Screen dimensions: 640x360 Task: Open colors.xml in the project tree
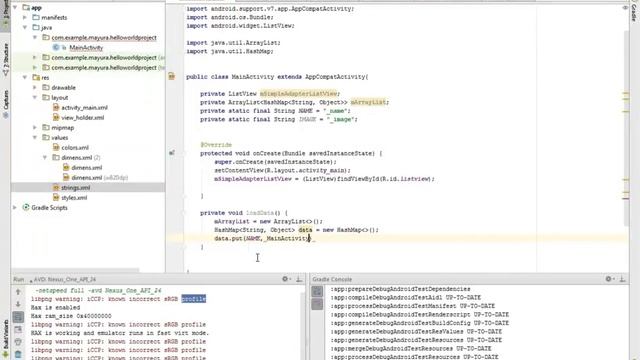(75, 148)
